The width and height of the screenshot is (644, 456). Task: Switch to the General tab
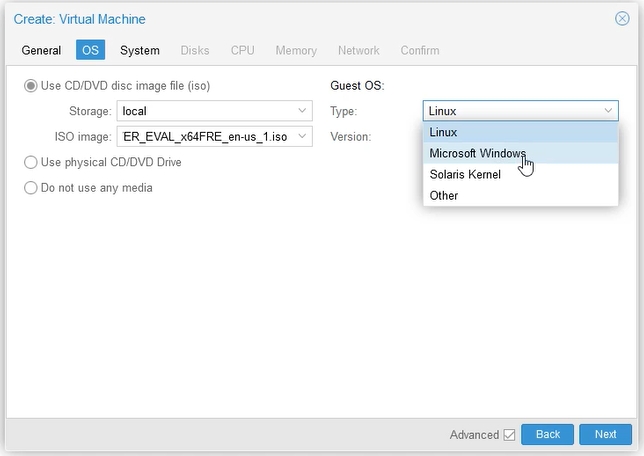click(x=41, y=50)
